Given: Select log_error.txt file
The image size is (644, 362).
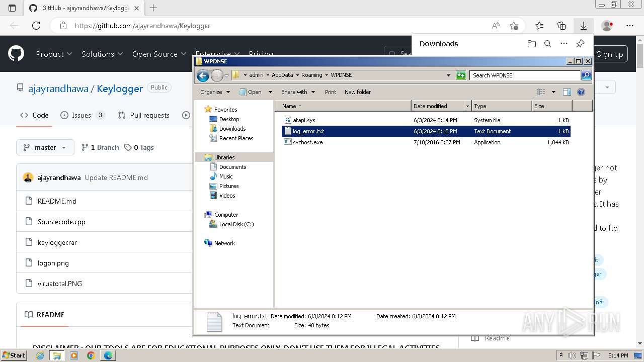Looking at the screenshot, I should [426, 131].
